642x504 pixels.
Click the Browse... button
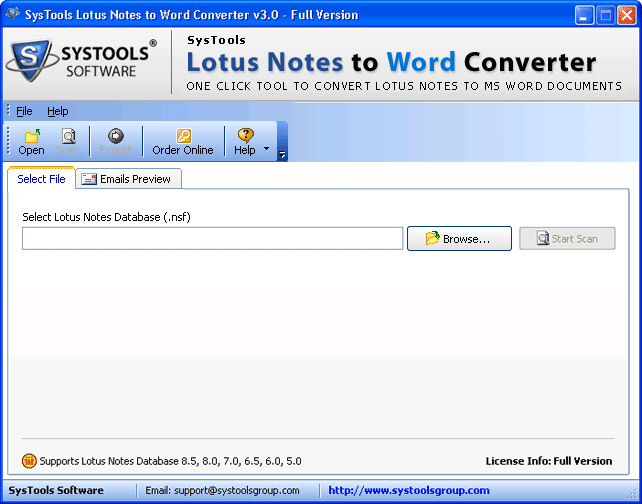pyautogui.click(x=459, y=238)
